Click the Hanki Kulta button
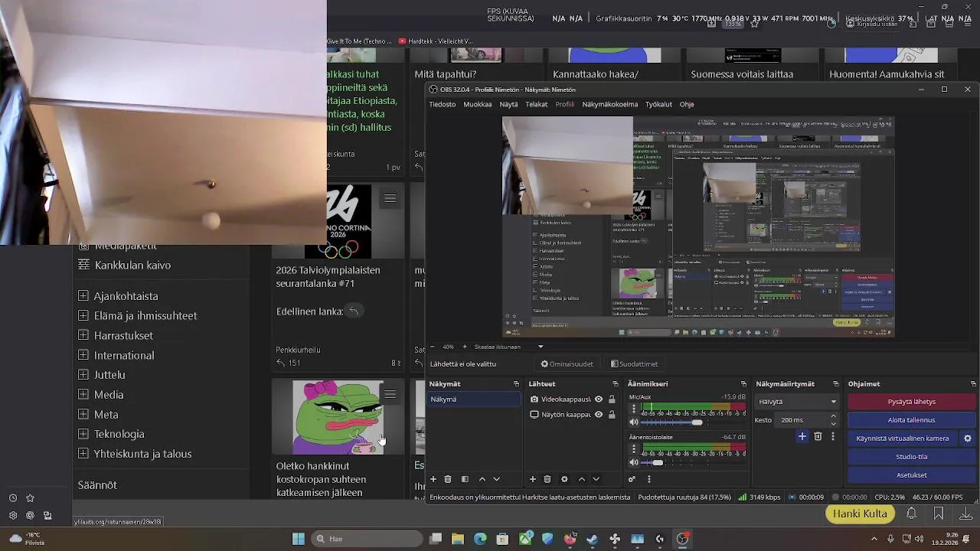 860,514
